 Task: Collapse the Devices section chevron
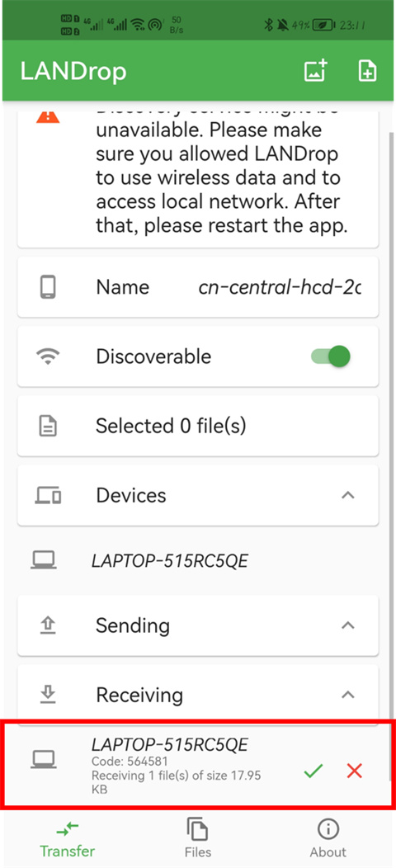coord(348,495)
